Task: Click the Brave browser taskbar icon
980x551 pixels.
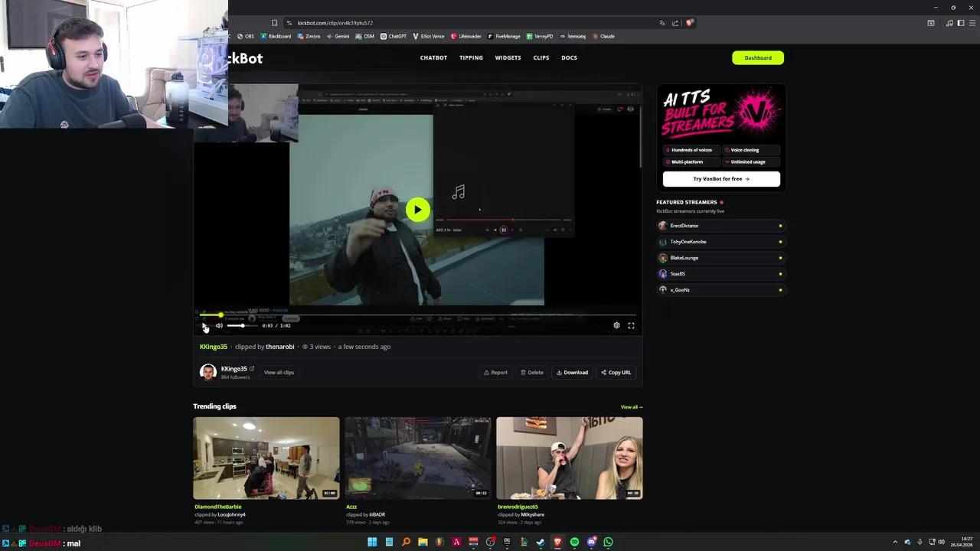Action: click(x=557, y=542)
